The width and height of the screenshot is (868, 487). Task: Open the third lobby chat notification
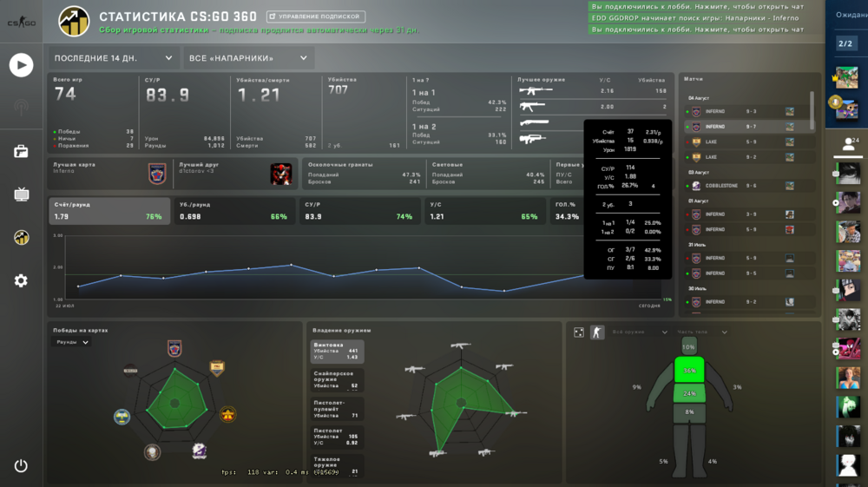click(x=705, y=30)
